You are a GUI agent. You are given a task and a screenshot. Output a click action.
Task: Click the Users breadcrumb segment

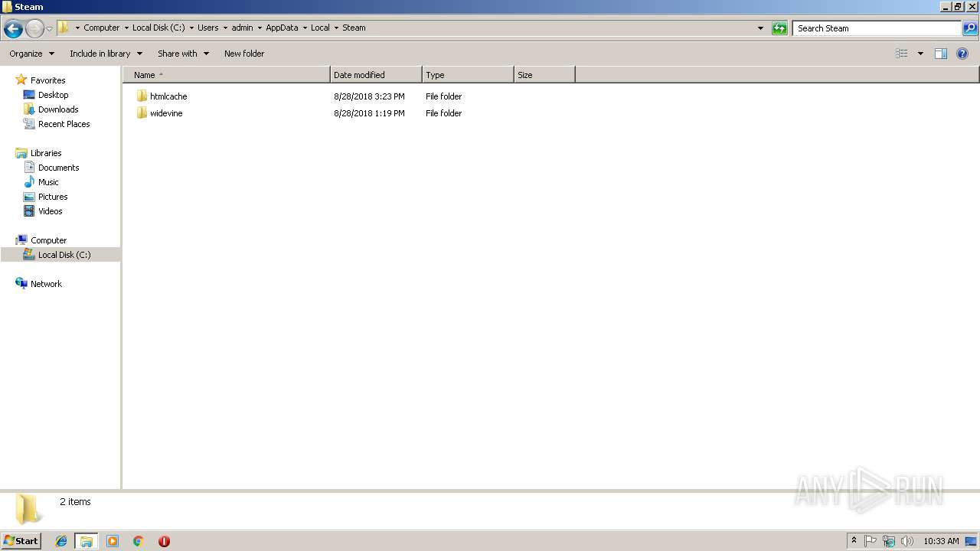pos(207,28)
